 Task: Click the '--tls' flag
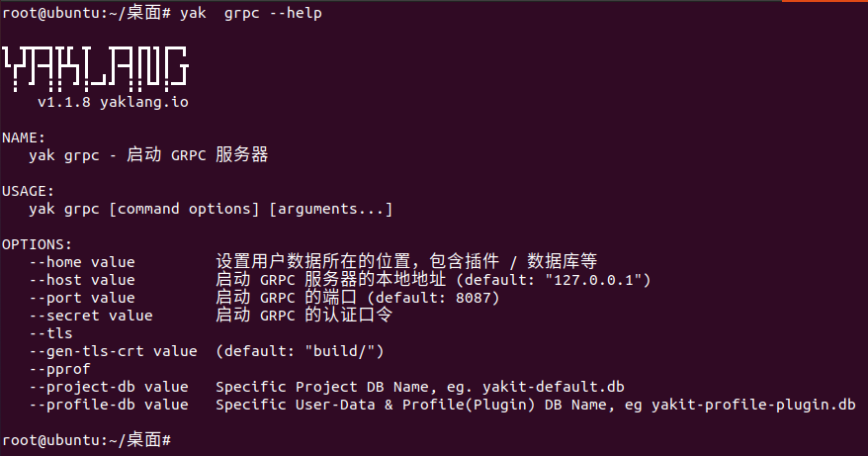50,333
